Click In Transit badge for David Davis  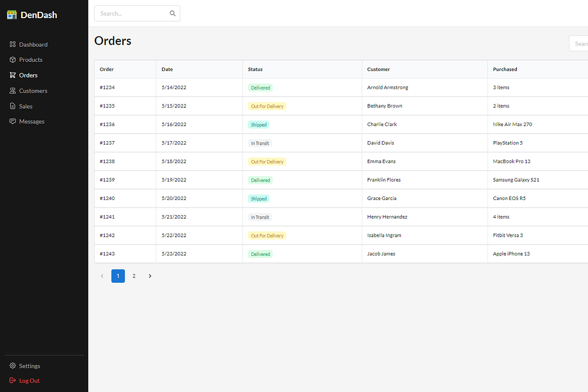click(260, 143)
